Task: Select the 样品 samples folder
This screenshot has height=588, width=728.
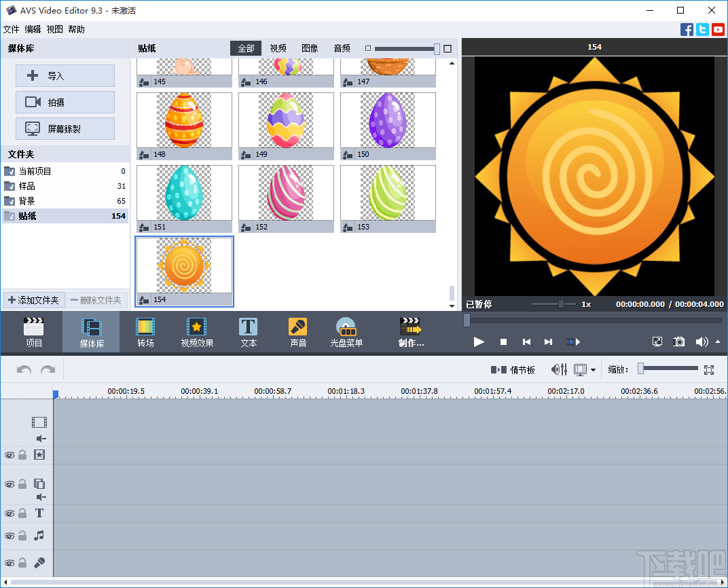Action: [x=65, y=186]
